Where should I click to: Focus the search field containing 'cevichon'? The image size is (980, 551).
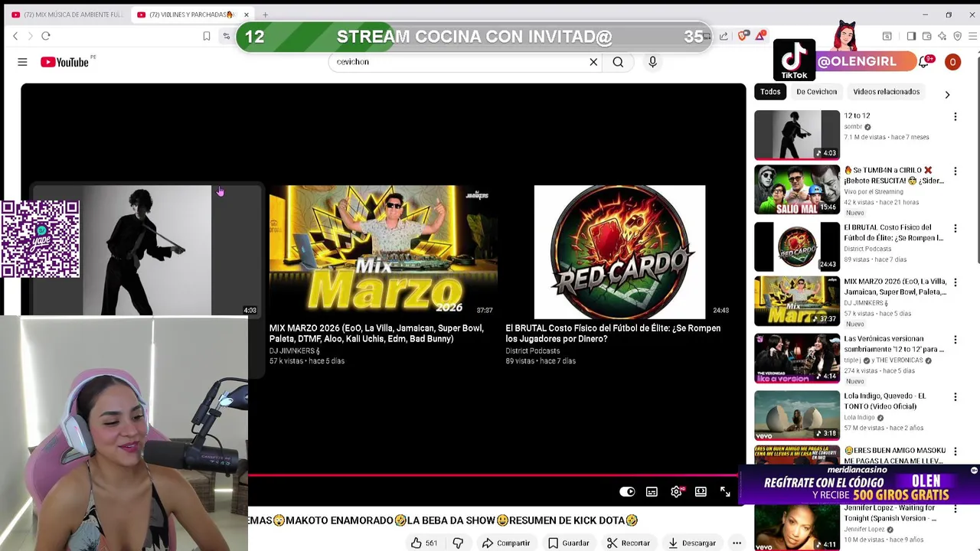[458, 62]
